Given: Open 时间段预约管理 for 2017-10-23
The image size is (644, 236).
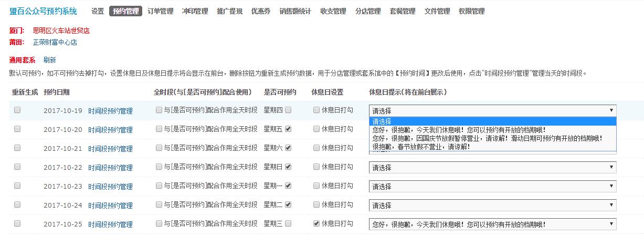Looking at the screenshot, I should (110, 187).
